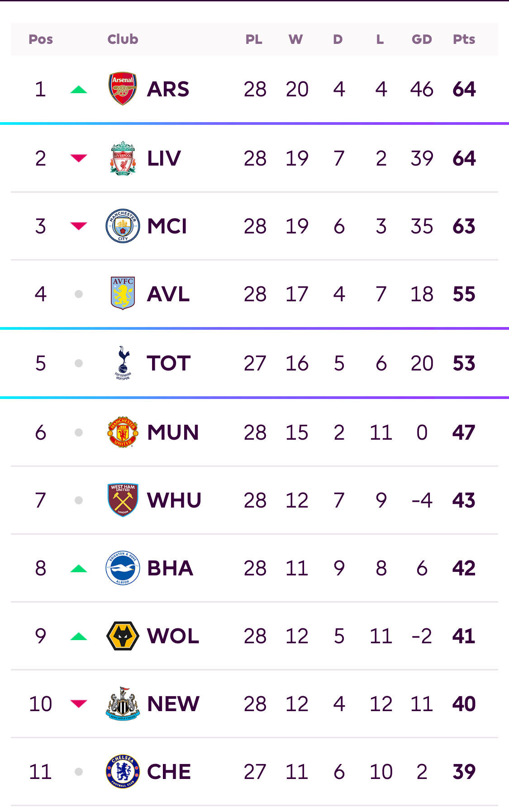The image size is (509, 812).
Task: Click the Manchester United crest
Action: (x=123, y=432)
